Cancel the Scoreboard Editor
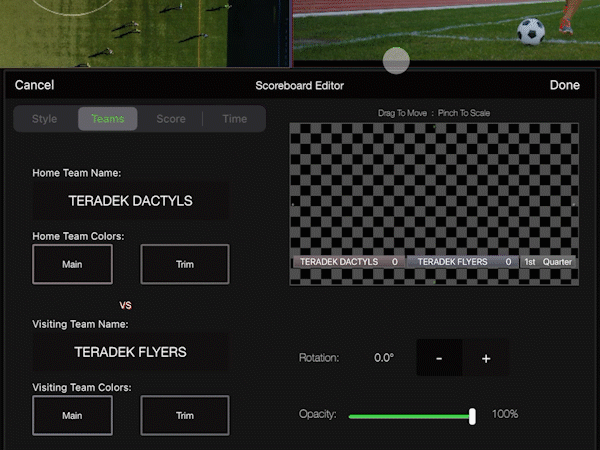The width and height of the screenshot is (600, 450). click(x=34, y=86)
